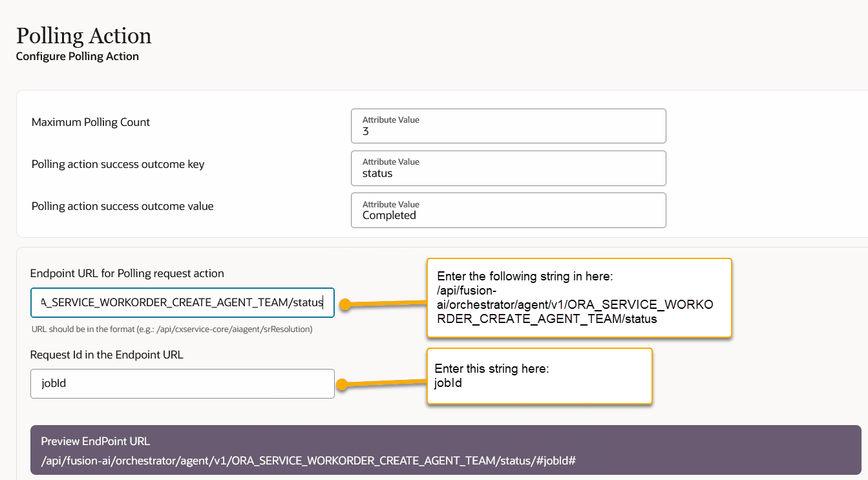Screen dimensions: 868x480
Task: Click the Endpoint URL instruction callout box
Action: point(578,298)
